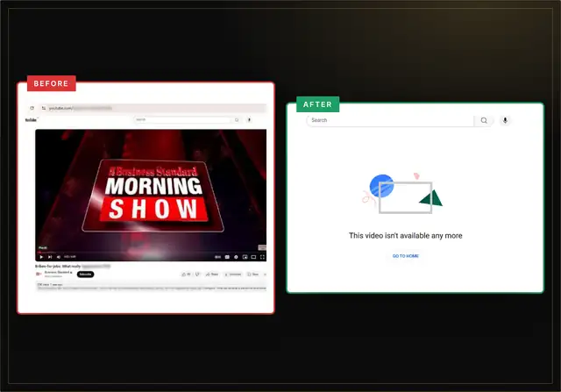Enter fullscreen in video player

click(x=262, y=257)
